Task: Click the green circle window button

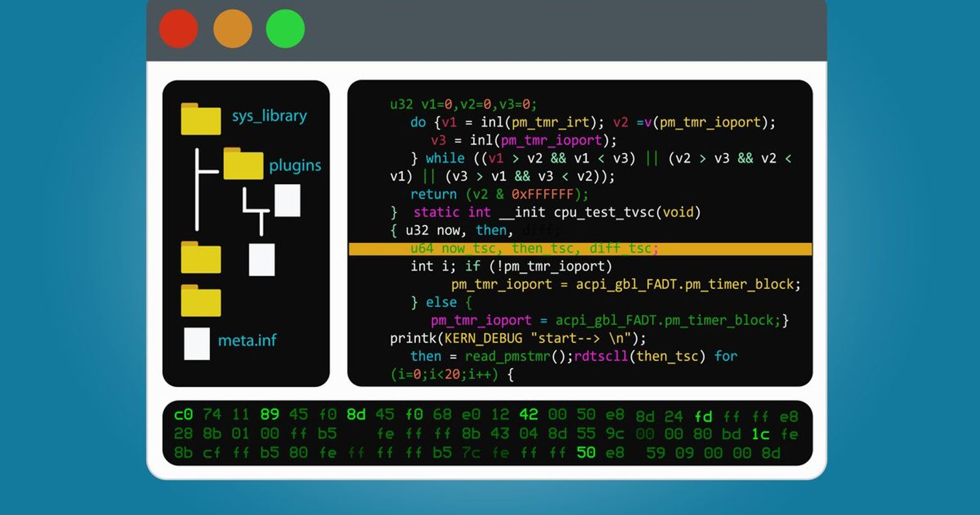Action: point(285,29)
